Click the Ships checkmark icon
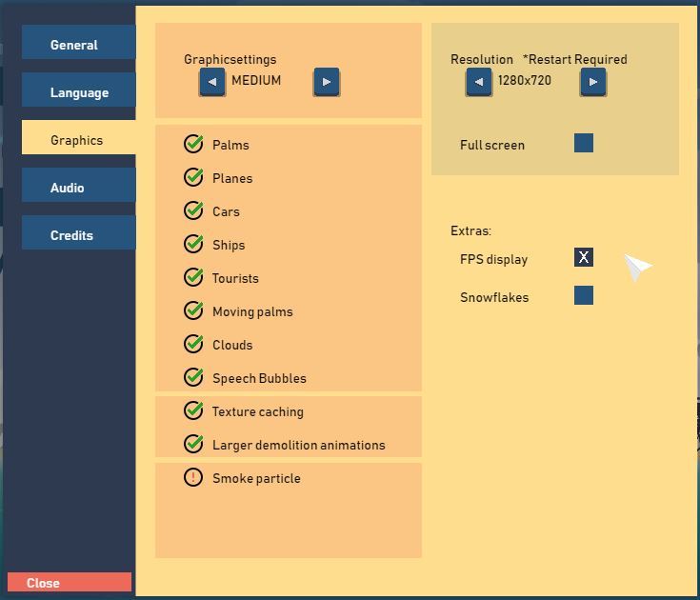 pyautogui.click(x=193, y=244)
